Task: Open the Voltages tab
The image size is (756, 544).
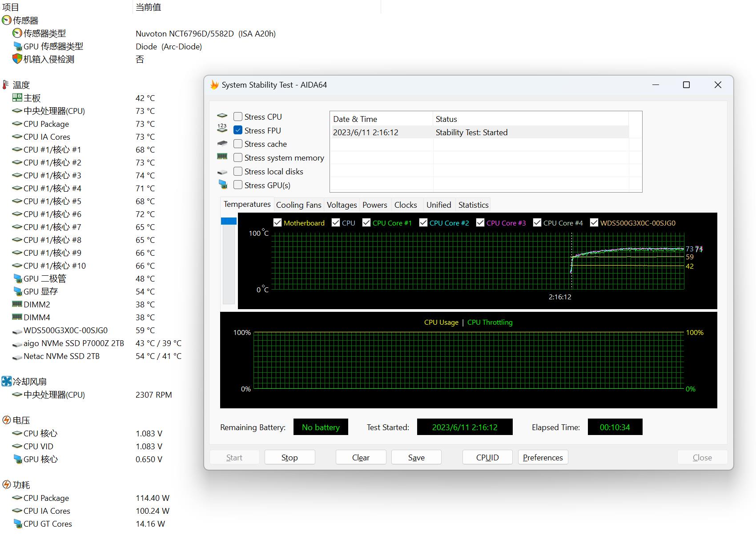Action: 342,205
